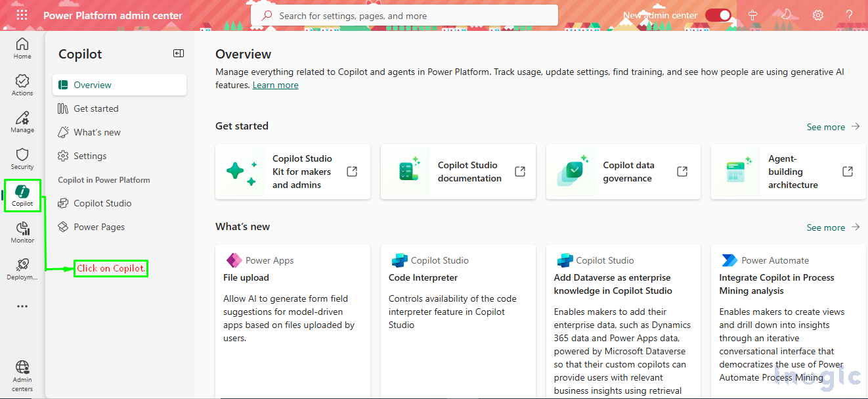This screenshot has width=868, height=399.
Task: Open What's new menu item
Action: pyautogui.click(x=119, y=132)
